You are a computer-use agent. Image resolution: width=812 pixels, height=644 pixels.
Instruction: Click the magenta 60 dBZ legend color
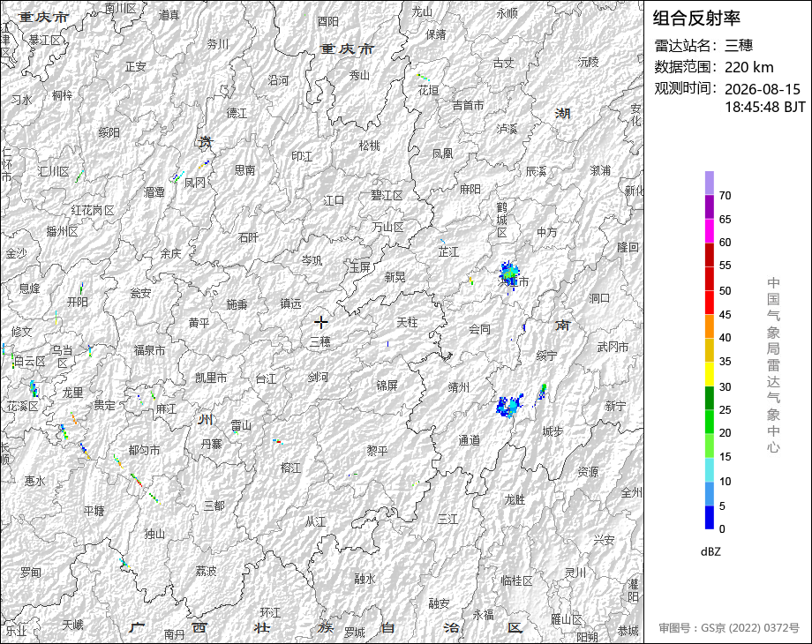[x=710, y=231]
